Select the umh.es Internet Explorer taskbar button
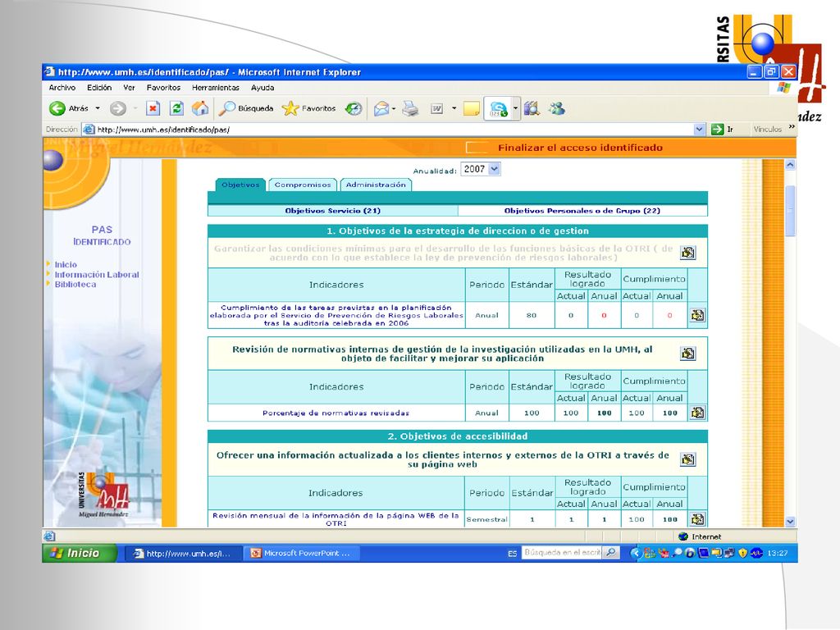 (183, 553)
